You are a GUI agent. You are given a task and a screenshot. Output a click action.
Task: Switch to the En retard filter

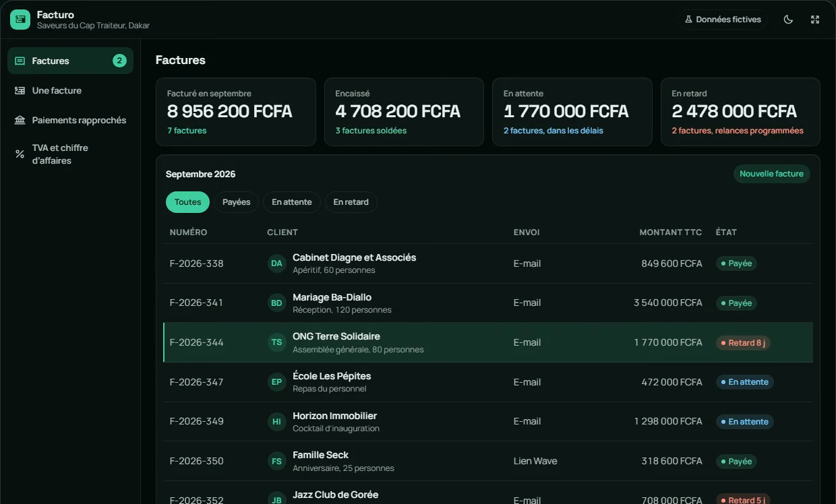point(351,202)
